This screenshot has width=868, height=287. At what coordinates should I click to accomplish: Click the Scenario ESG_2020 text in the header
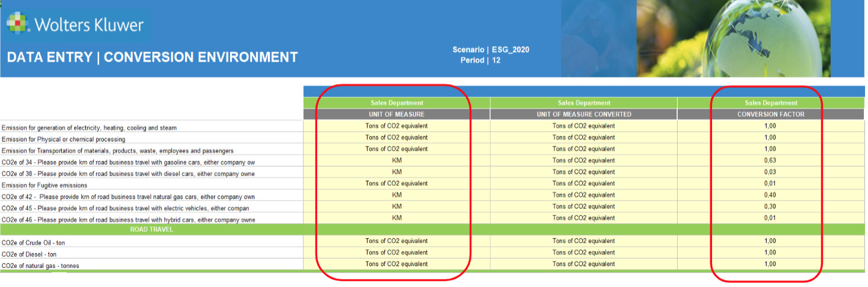[x=490, y=50]
